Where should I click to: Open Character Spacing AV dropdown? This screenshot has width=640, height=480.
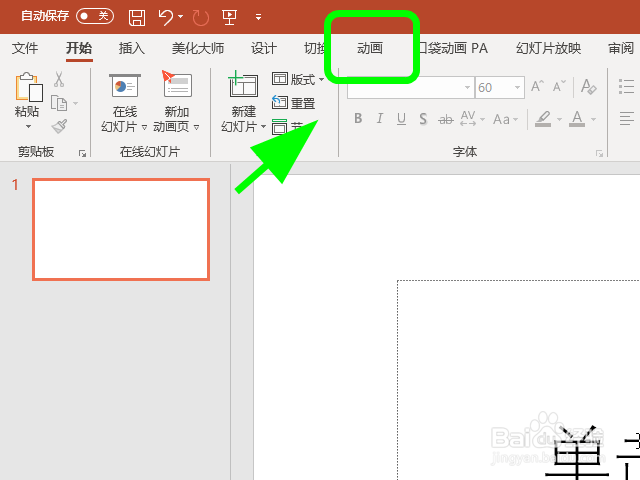(472, 119)
